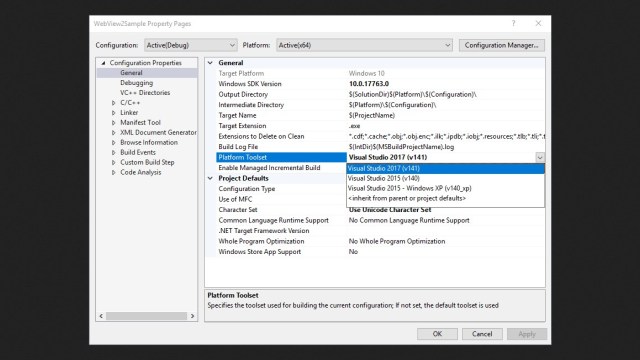Expand the C/C++ tree node
The height and width of the screenshot is (360, 640).
point(113,103)
